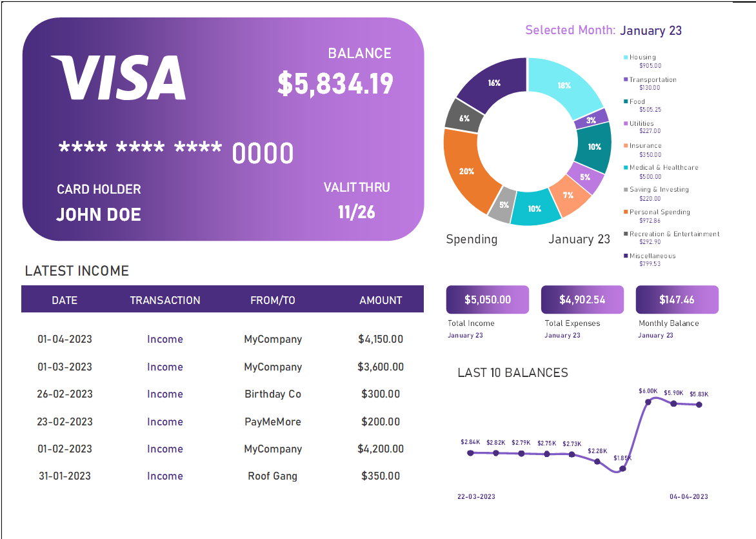This screenshot has width=756, height=539.
Task: Click the $972.86 Personal Spending amount
Action: pyautogui.click(x=650, y=221)
